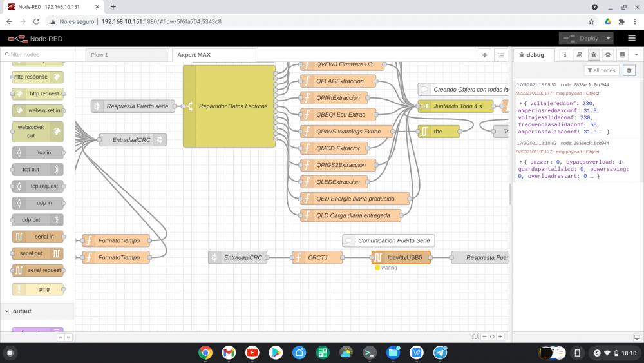Click node 2838ecfd.8cd944 link at 18:09:52
The width and height of the screenshot is (644, 363).
pyautogui.click(x=585, y=84)
